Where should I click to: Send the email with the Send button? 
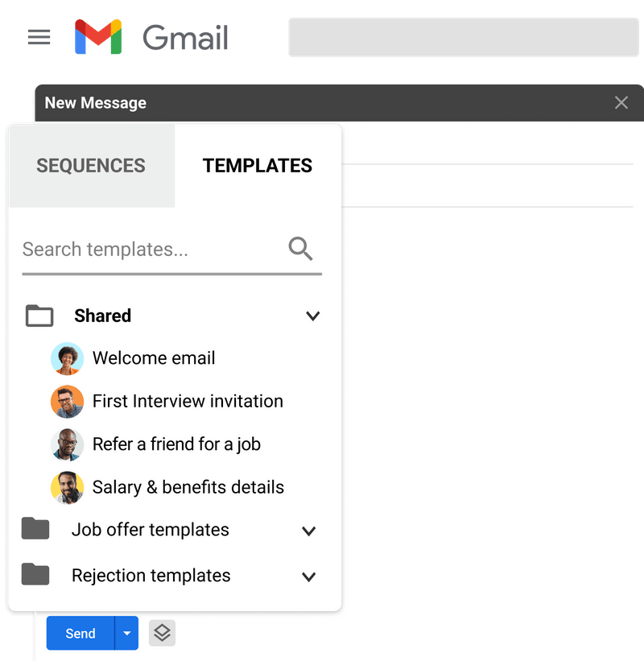point(79,634)
